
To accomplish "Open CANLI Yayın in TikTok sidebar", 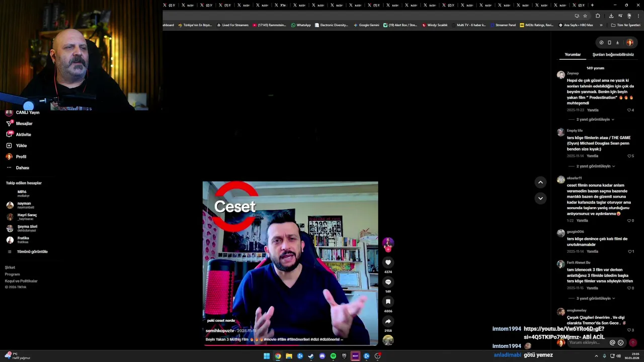I will tap(22, 113).
